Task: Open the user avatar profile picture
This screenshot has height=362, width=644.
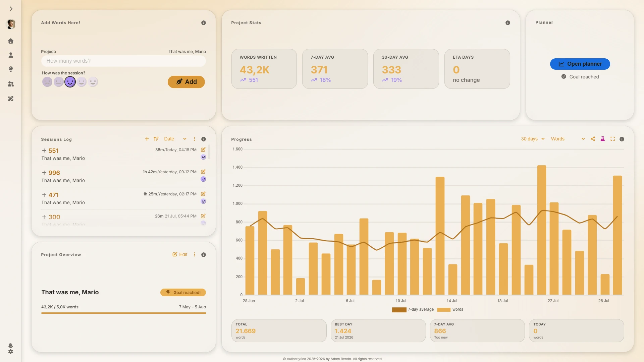Action: 11,24
